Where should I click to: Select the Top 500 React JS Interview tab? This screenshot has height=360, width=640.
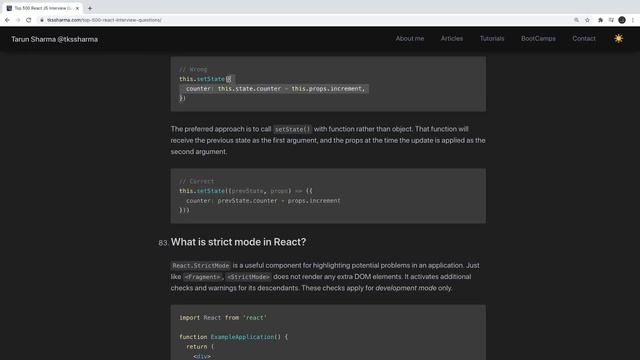tap(42, 8)
